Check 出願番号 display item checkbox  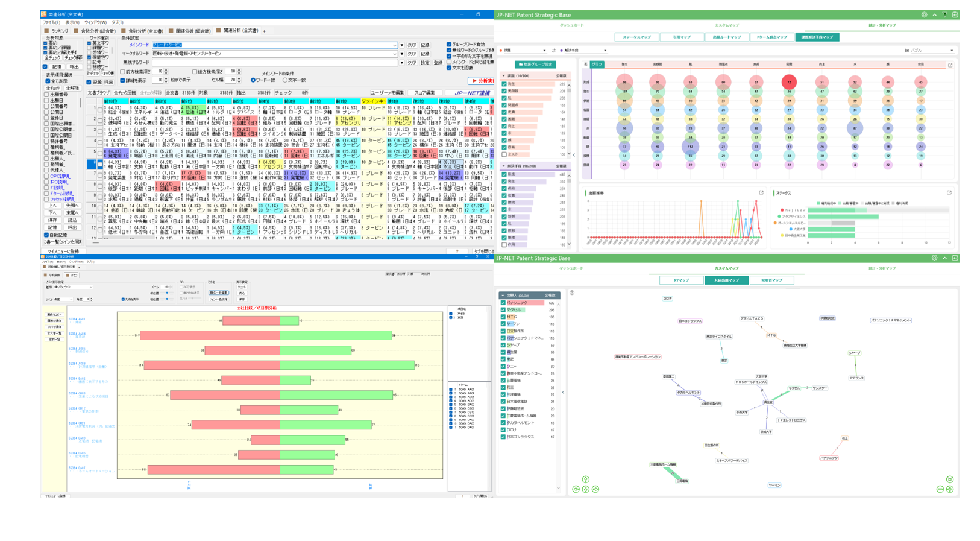pos(46,95)
